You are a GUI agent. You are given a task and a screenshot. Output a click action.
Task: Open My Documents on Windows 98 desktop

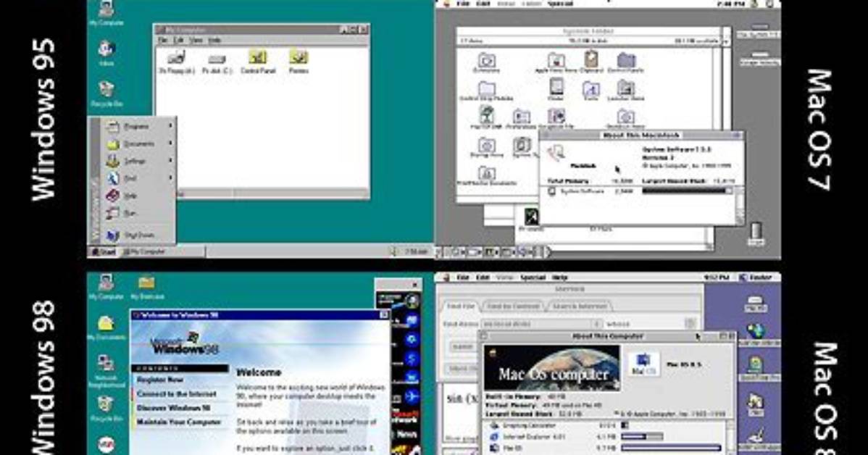point(107,327)
